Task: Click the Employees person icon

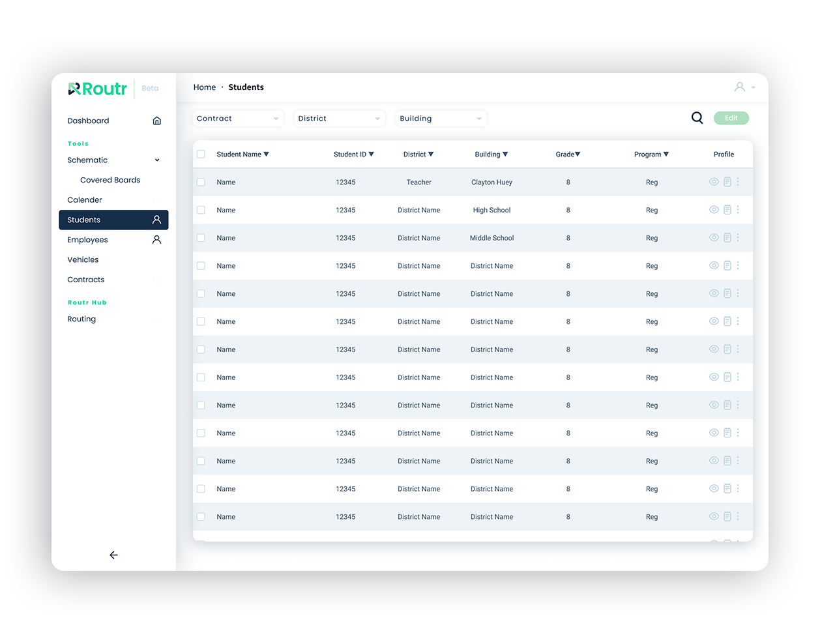Action: (x=156, y=240)
